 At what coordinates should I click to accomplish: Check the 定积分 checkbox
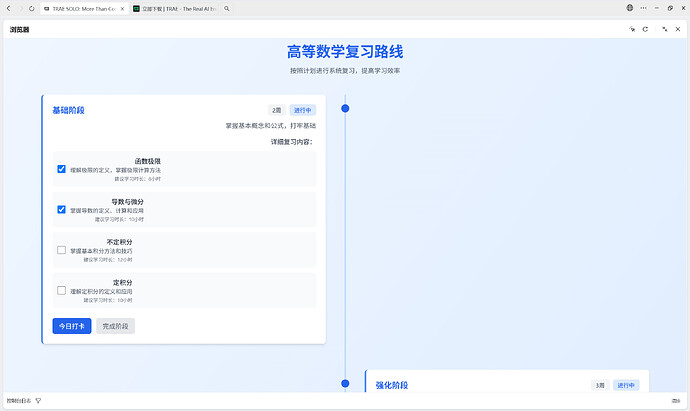pos(62,290)
